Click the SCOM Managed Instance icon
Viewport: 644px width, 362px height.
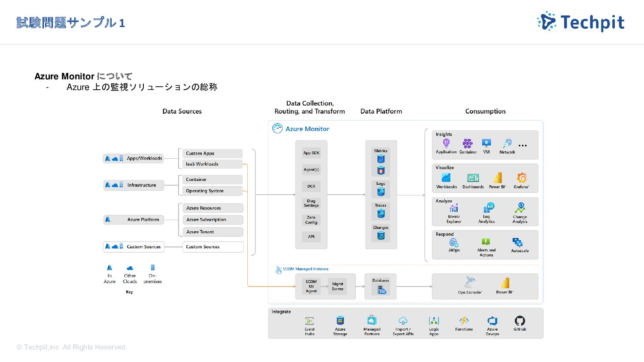coord(278,270)
